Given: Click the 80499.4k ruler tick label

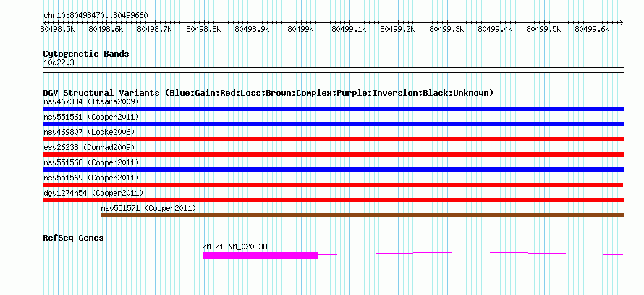Looking at the screenshot, I should tap(495, 29).
